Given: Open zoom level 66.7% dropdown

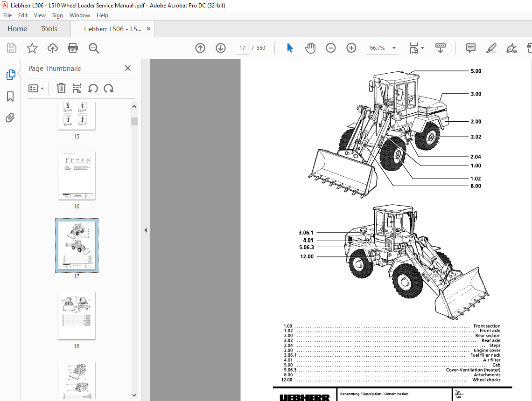Looking at the screenshot, I should click(x=394, y=48).
